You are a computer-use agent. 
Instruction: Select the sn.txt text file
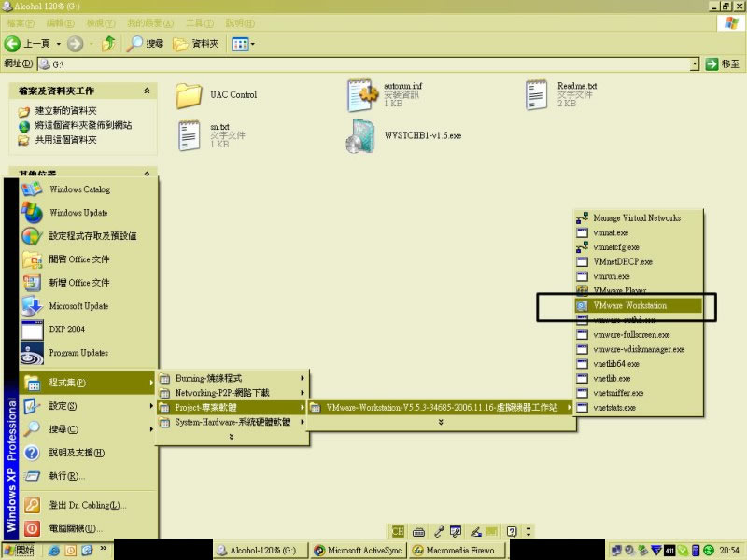[212, 135]
